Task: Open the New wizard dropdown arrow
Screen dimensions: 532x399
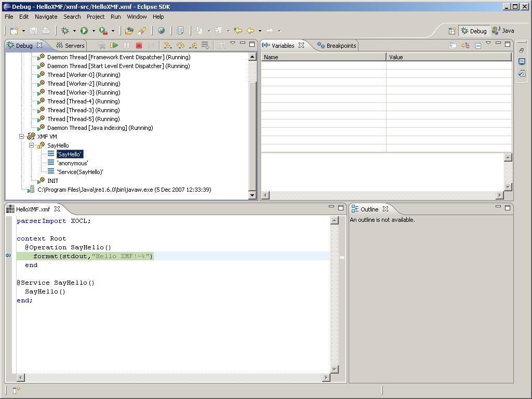Action: [x=23, y=31]
